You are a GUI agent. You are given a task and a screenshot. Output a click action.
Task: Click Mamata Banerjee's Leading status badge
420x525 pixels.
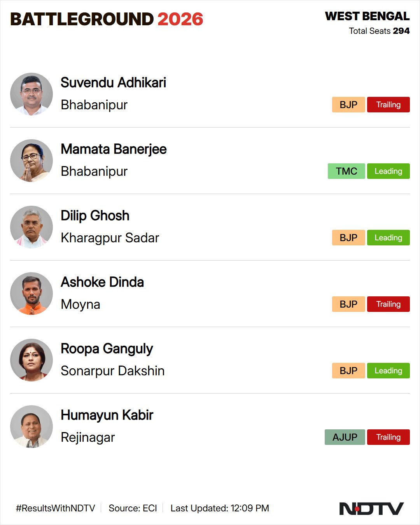[388, 171]
